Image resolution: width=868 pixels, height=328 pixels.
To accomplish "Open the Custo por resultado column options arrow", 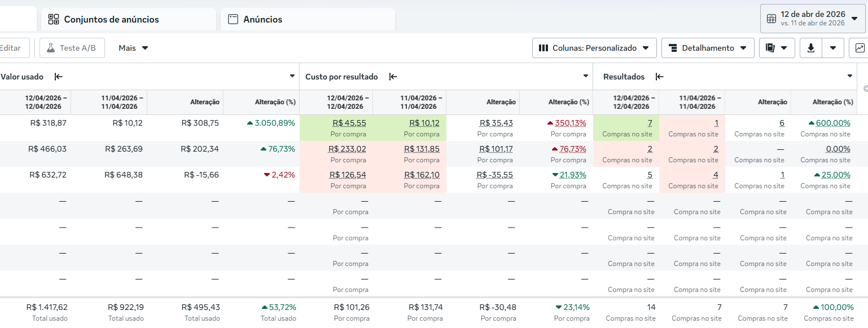I will [585, 76].
